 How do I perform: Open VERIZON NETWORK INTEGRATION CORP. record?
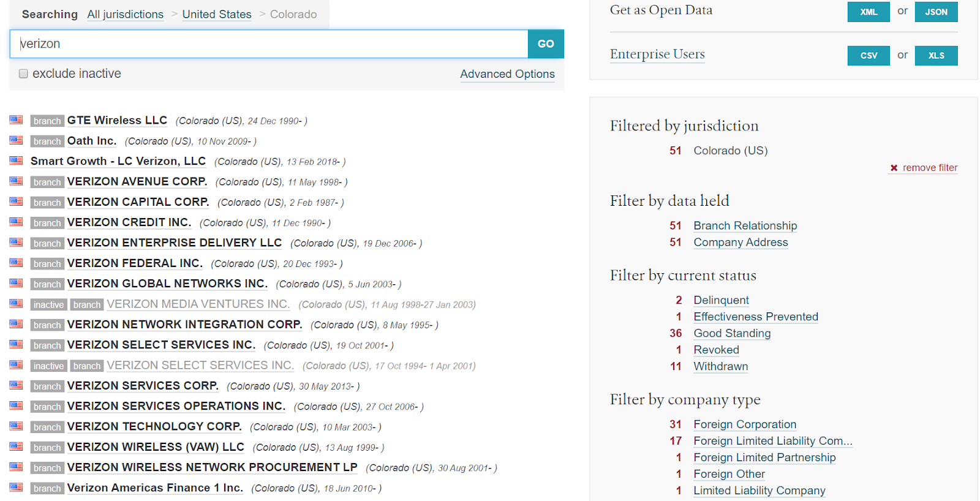coord(185,325)
